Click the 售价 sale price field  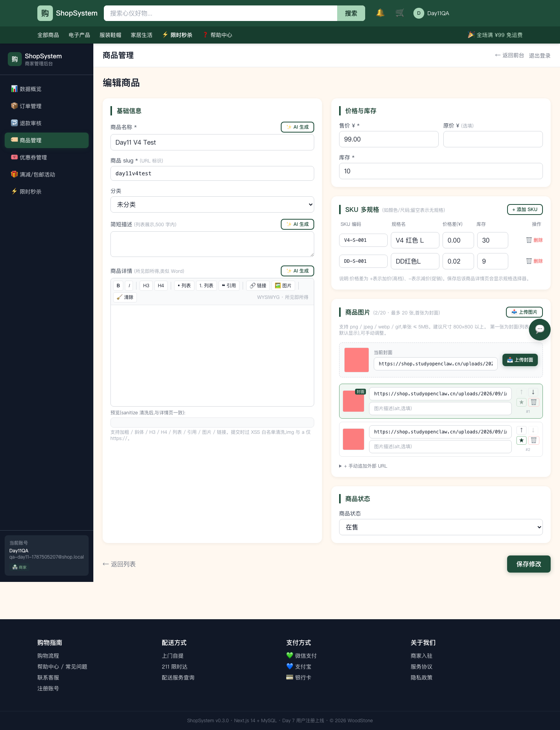(389, 139)
